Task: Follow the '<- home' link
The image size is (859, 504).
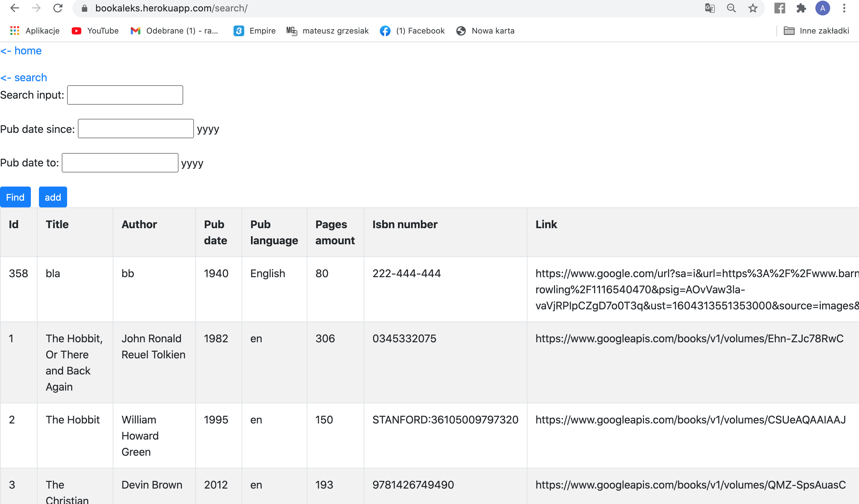Action: tap(21, 50)
